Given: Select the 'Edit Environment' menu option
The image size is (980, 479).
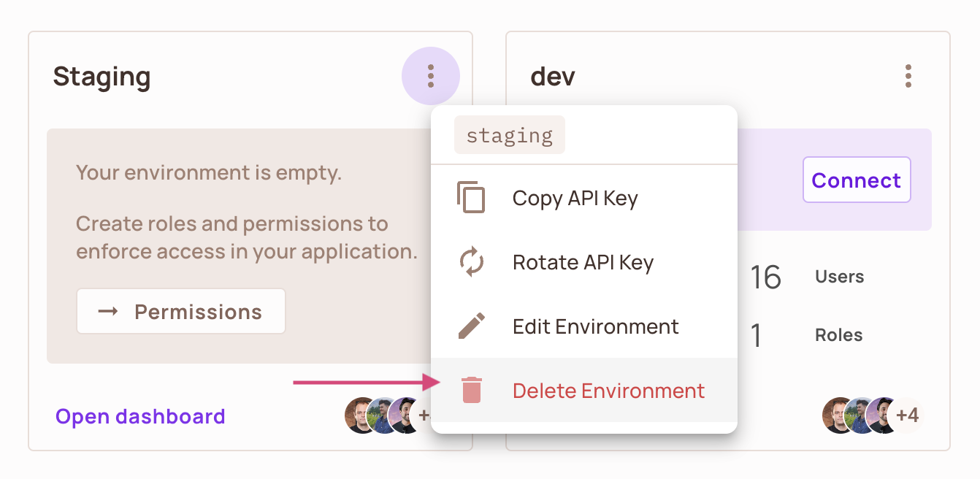Looking at the screenshot, I should tap(595, 326).
